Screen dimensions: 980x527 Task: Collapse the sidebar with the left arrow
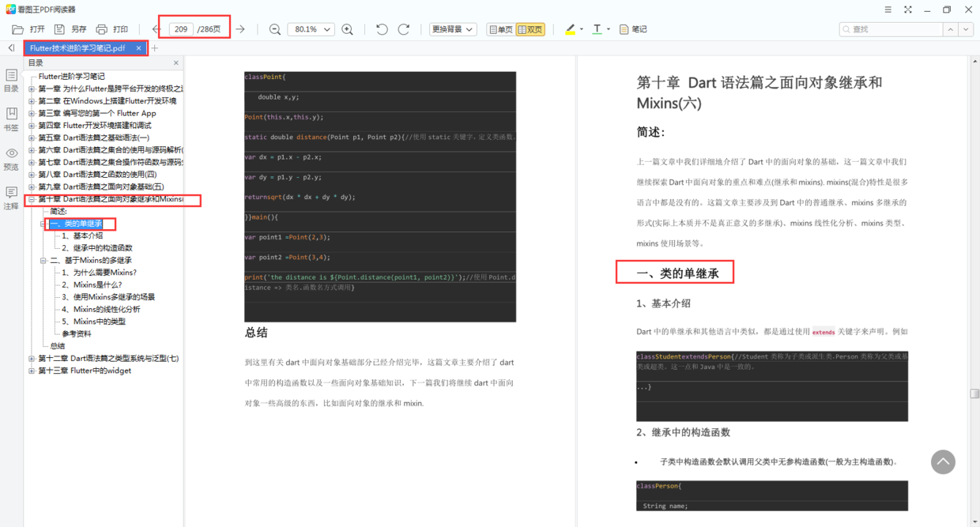coord(11,48)
